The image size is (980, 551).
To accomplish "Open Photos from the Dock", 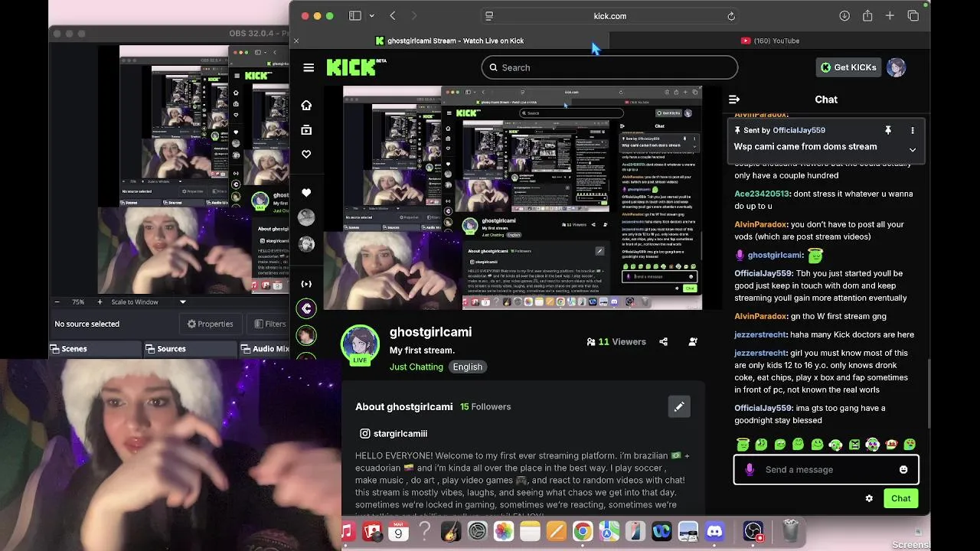I will click(x=504, y=530).
